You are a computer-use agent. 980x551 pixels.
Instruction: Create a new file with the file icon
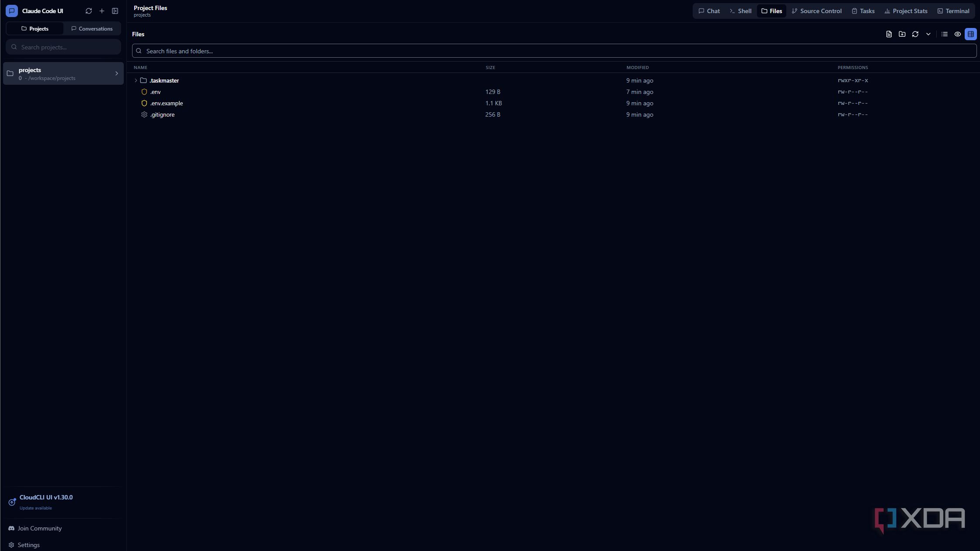pyautogui.click(x=889, y=34)
